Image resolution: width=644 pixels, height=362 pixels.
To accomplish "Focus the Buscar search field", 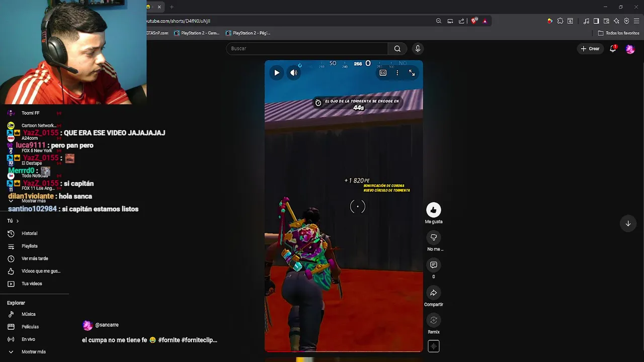I will click(307, 49).
